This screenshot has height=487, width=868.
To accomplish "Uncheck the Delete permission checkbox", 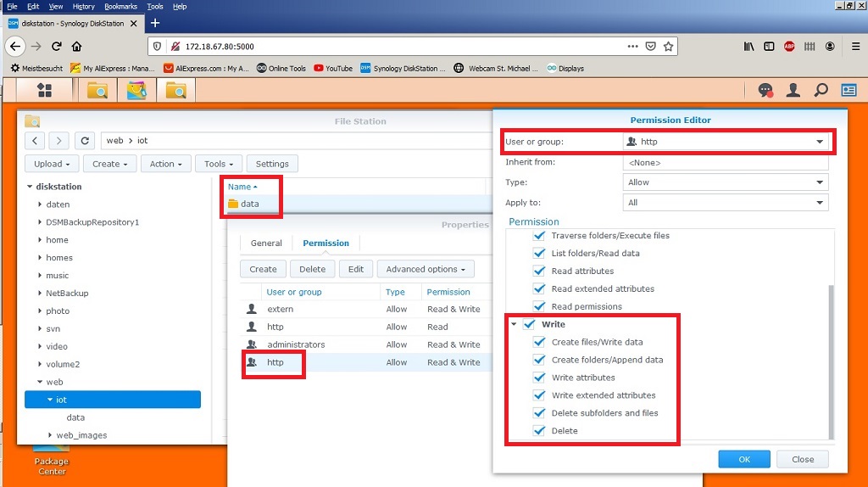I will [538, 431].
